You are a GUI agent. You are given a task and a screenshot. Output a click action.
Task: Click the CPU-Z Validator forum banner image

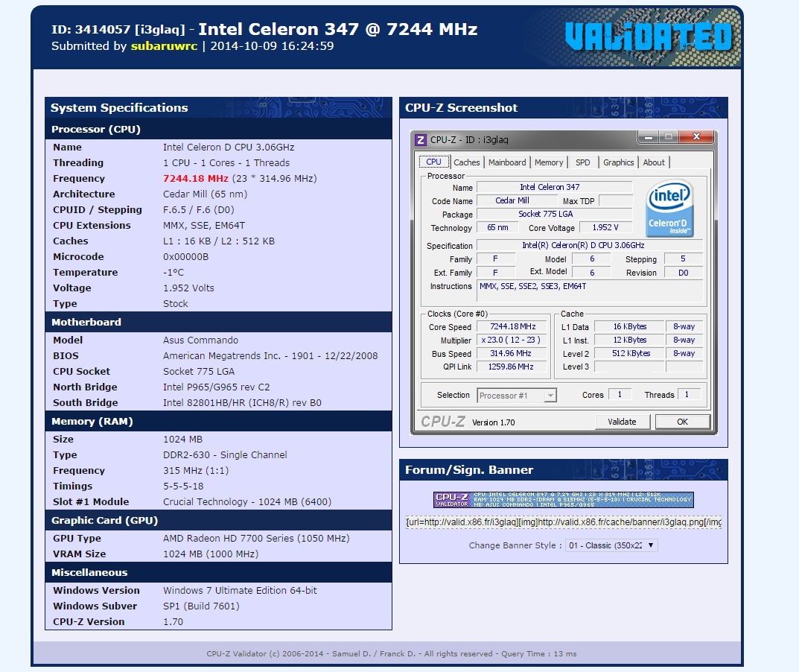[x=564, y=500]
